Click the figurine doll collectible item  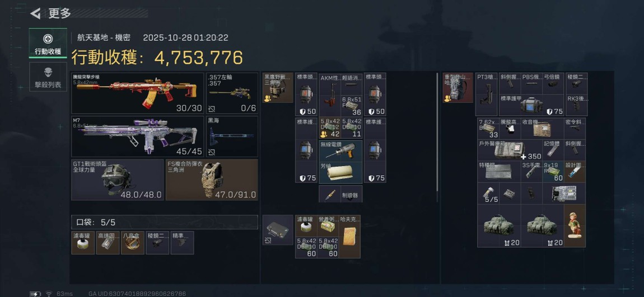pos(575,226)
